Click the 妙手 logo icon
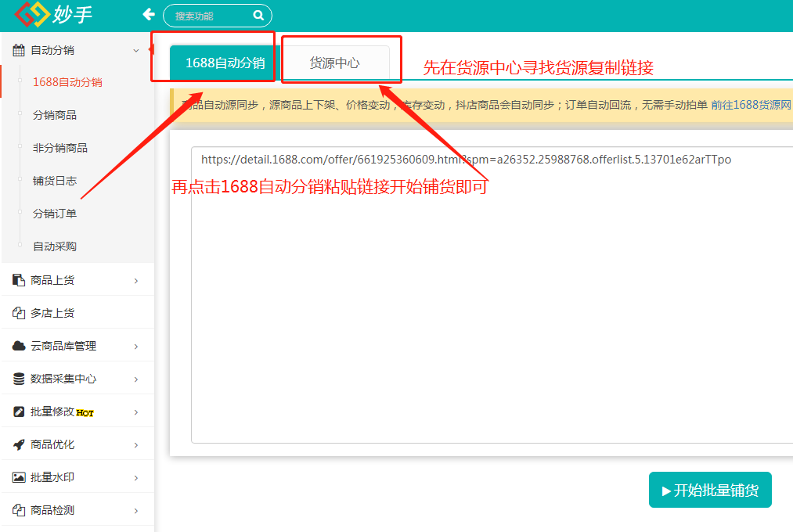793x532 pixels. pyautogui.click(x=32, y=14)
